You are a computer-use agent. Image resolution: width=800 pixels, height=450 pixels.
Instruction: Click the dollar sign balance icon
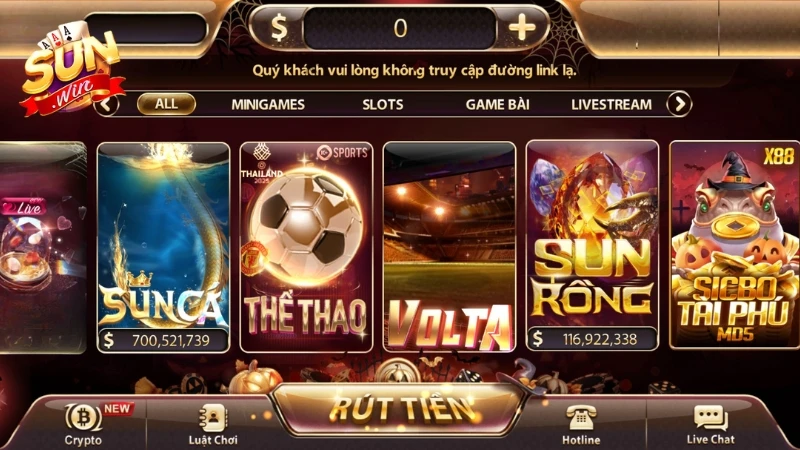(x=279, y=28)
